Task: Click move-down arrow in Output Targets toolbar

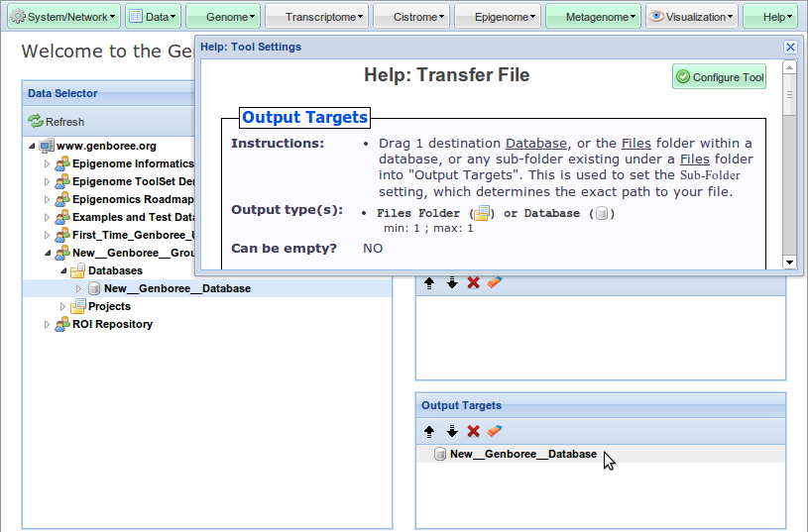Action: click(x=451, y=431)
